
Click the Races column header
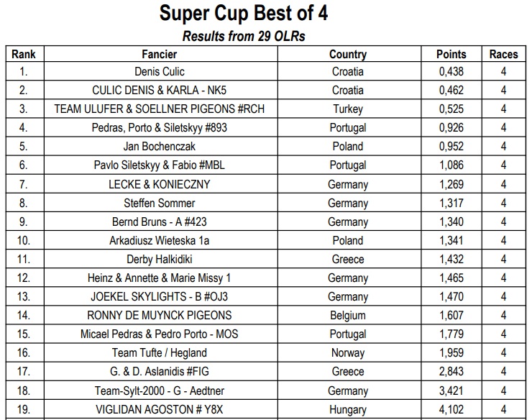503,54
